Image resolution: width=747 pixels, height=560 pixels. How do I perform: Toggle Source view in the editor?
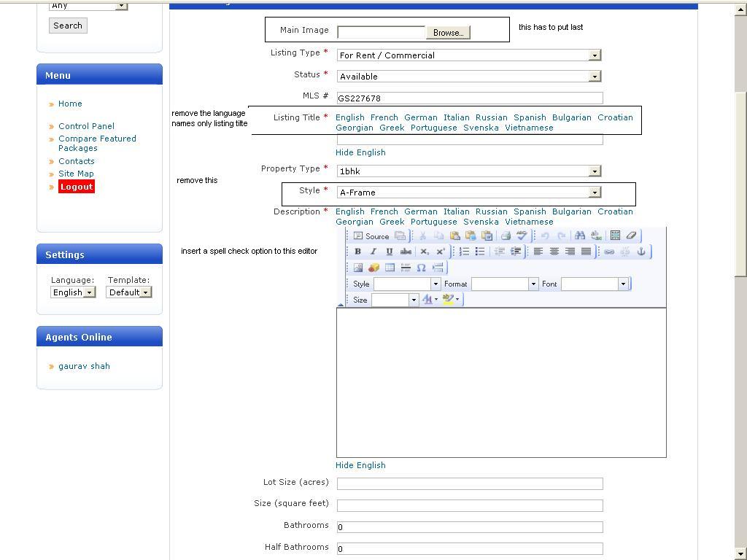click(x=371, y=236)
